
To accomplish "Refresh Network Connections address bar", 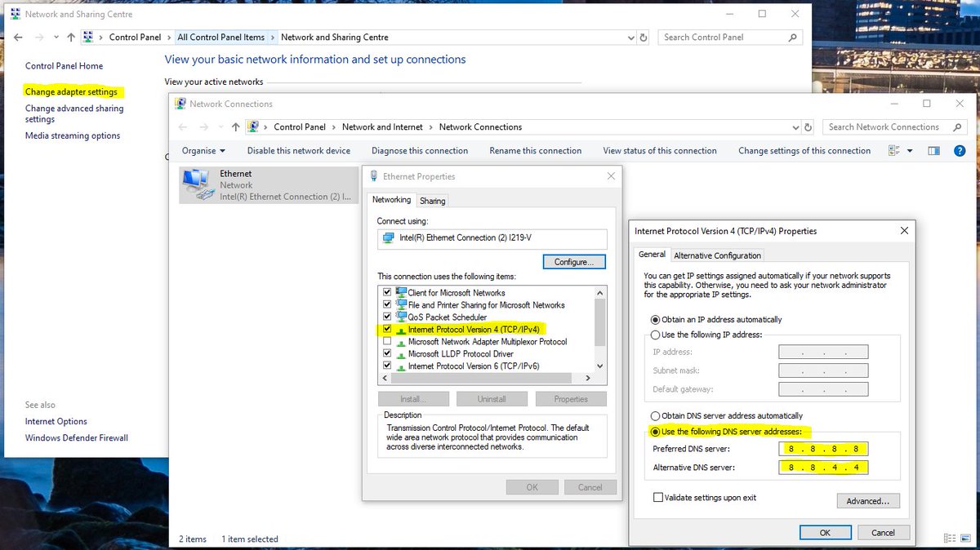I will point(808,127).
